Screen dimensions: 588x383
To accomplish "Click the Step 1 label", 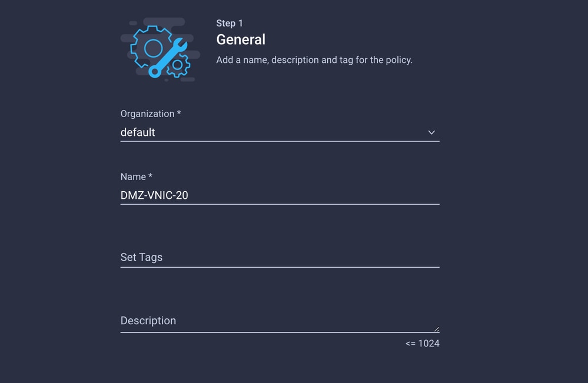I will [x=230, y=23].
